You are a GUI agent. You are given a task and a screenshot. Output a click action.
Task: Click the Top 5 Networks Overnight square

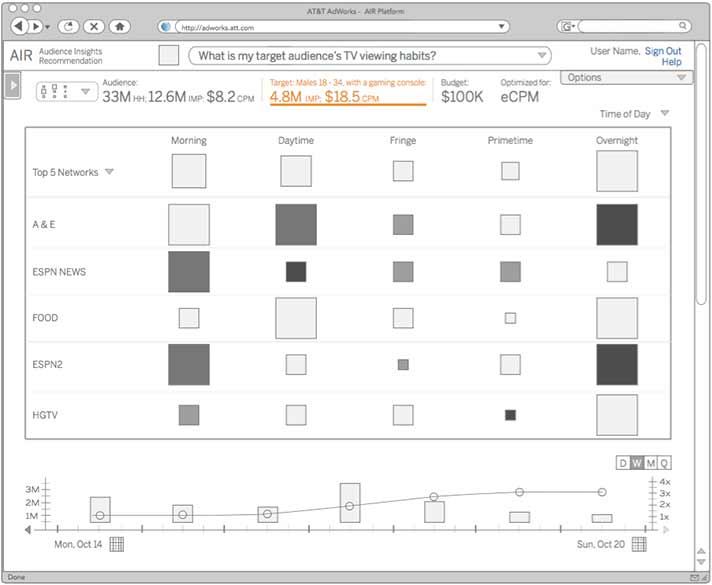click(x=617, y=171)
